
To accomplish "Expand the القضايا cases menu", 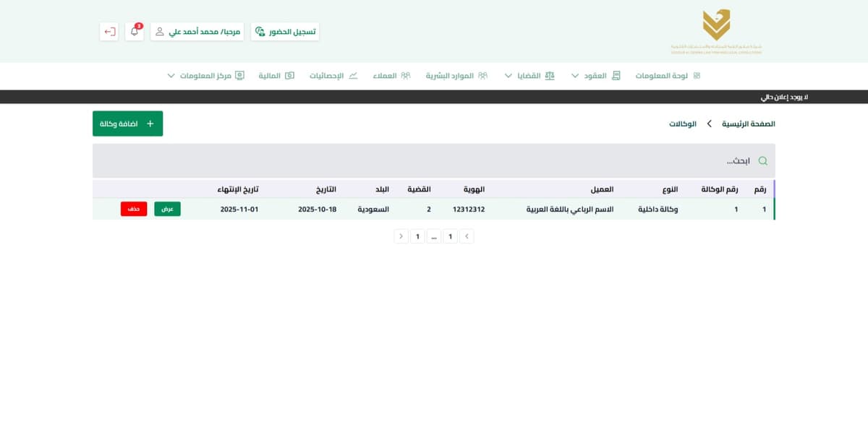I will coord(529,76).
